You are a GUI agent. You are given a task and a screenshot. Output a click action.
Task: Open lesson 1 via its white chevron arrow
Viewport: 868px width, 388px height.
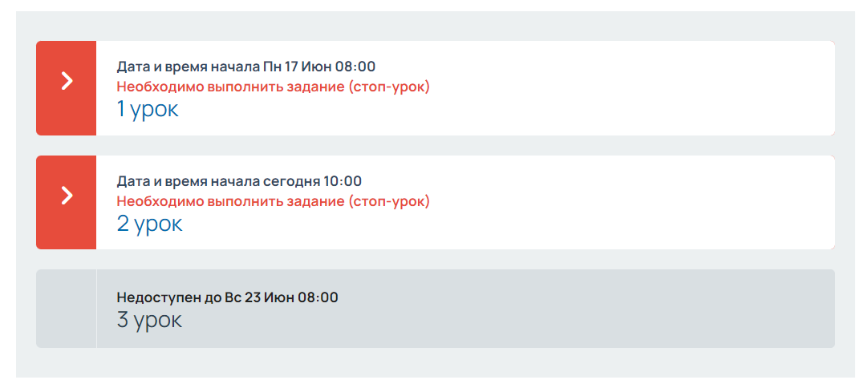[67, 81]
